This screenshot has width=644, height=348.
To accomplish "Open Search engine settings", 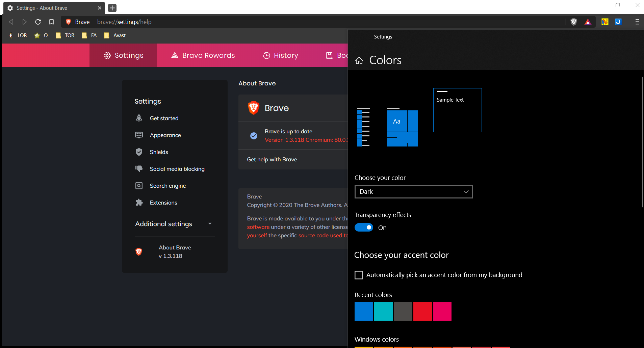I will (168, 186).
